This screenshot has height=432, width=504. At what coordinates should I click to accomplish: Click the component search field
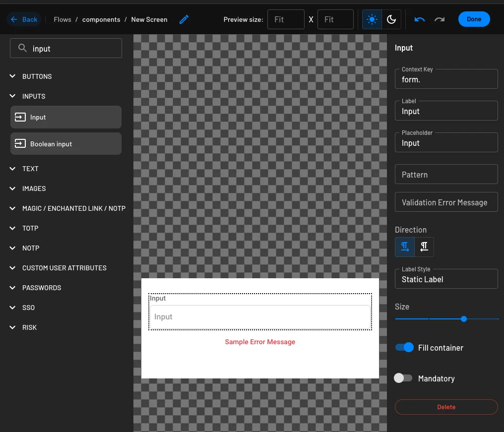66,48
